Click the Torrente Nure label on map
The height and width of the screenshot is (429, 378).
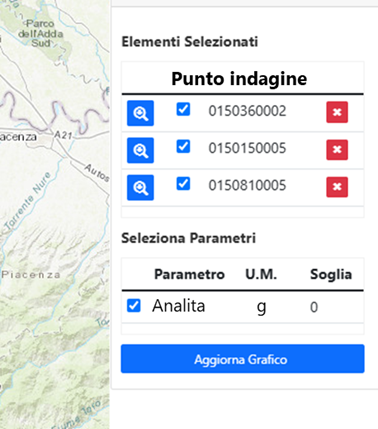pos(28,202)
